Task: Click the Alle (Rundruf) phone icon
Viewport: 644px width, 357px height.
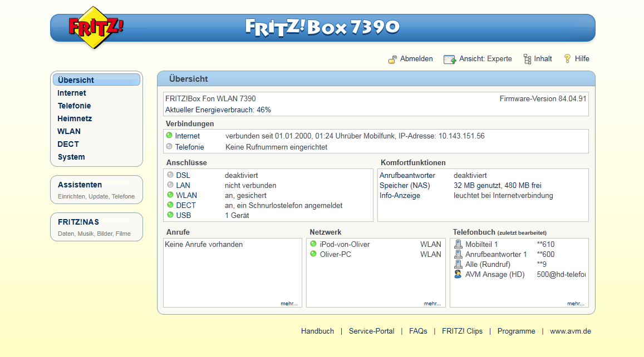Action: [x=458, y=264]
